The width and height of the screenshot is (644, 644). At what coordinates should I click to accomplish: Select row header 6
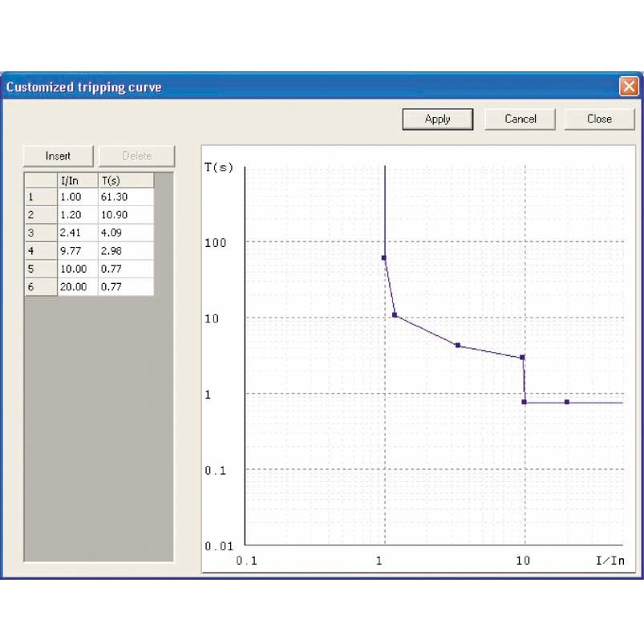click(41, 287)
